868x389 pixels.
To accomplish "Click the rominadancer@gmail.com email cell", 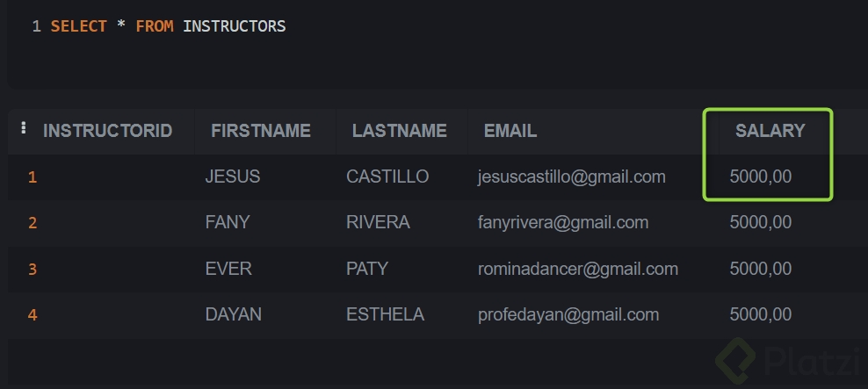I will point(577,268).
